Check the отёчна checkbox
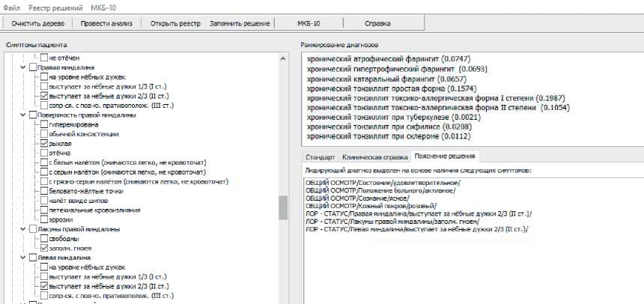This screenshot has height=304, width=644. click(44, 153)
